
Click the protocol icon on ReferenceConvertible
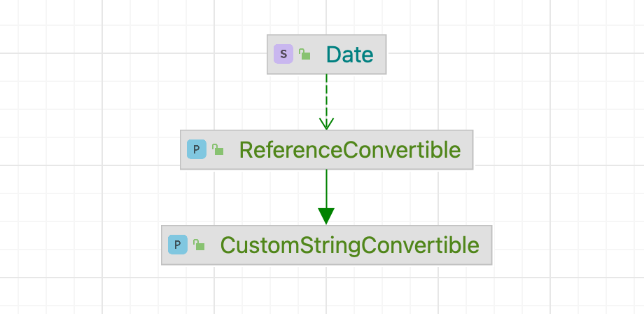(x=197, y=149)
